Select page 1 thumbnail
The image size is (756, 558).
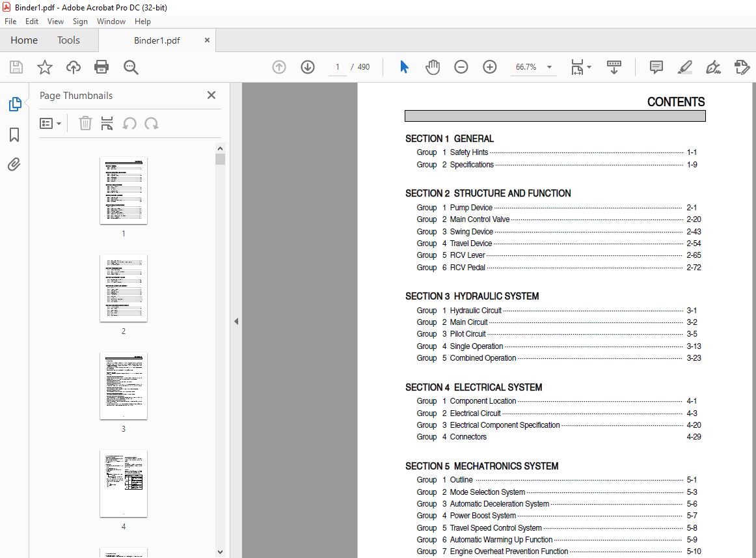[x=124, y=191]
